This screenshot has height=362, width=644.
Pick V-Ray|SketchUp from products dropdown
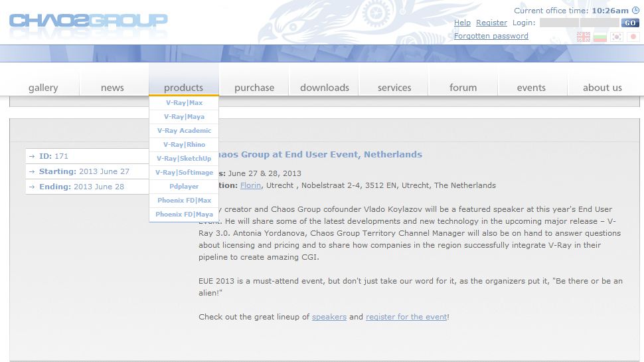184,159
